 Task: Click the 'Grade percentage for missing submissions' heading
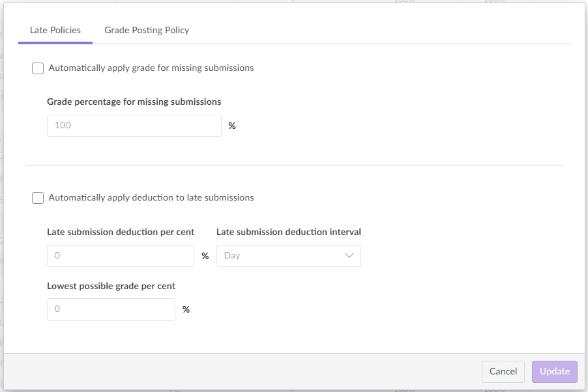134,102
